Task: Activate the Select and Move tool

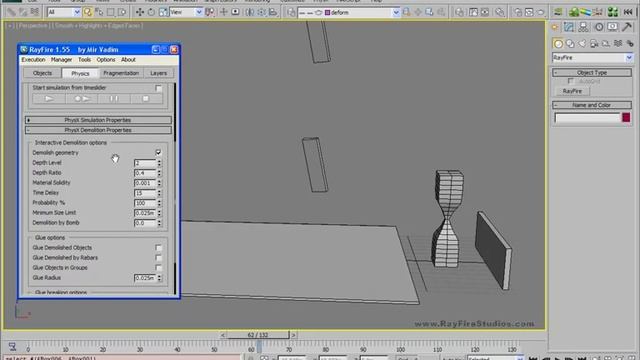Action: point(140,12)
